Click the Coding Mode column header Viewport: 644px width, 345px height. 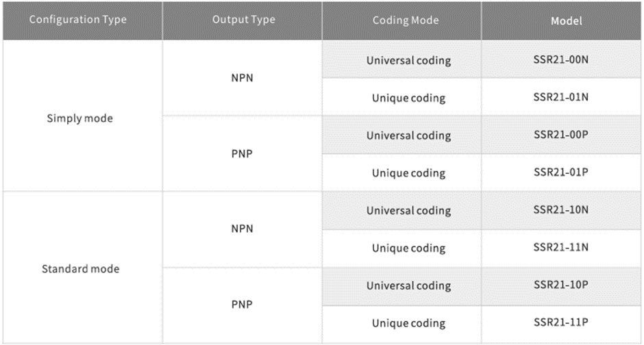tap(401, 20)
